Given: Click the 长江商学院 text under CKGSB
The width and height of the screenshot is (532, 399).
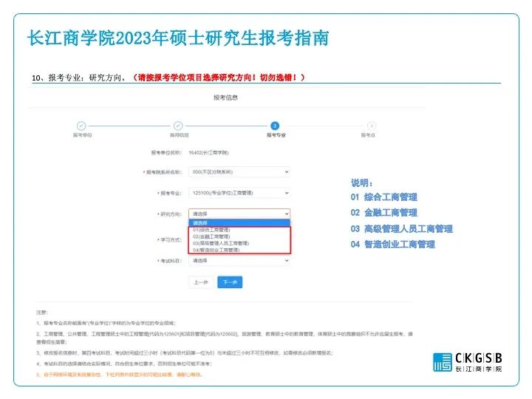Looking at the screenshot, I should pyautogui.click(x=478, y=369).
